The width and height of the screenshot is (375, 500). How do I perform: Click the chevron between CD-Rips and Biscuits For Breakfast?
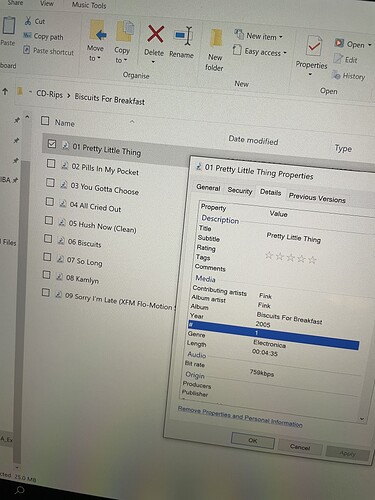tap(69, 96)
